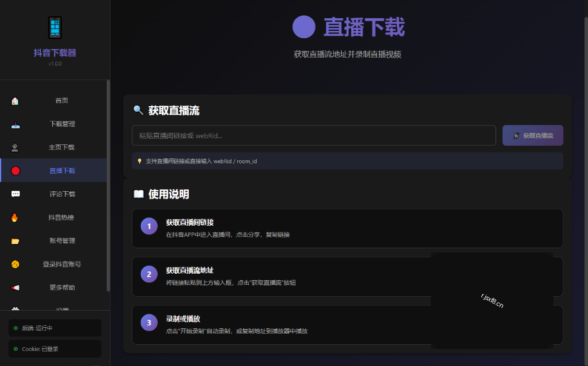Click the 点击"开始录制"自动录制 description
This screenshot has width=588, height=366.
coord(237,331)
